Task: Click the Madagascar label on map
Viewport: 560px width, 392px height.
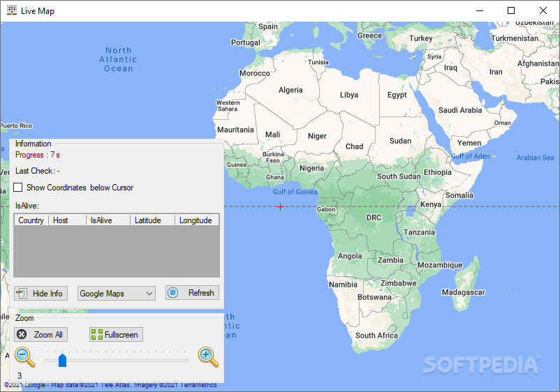Action: [x=464, y=292]
